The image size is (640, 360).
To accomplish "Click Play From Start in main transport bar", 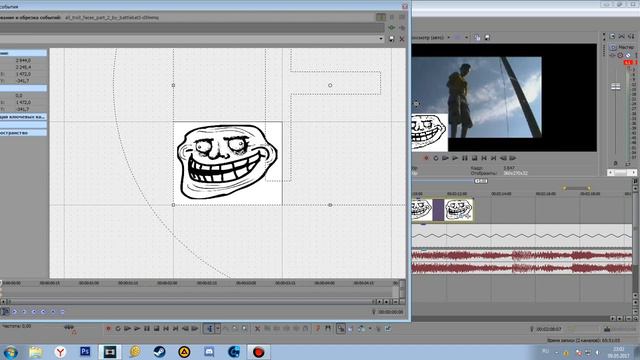I will [127, 328].
